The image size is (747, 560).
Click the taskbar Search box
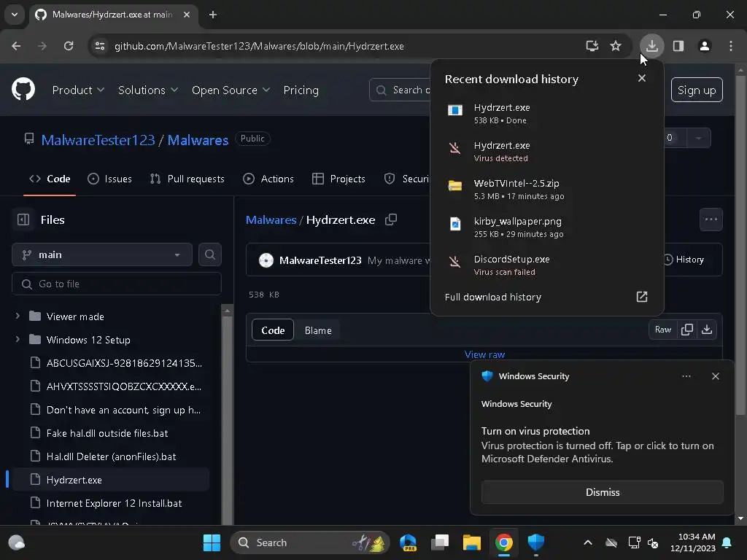click(309, 542)
